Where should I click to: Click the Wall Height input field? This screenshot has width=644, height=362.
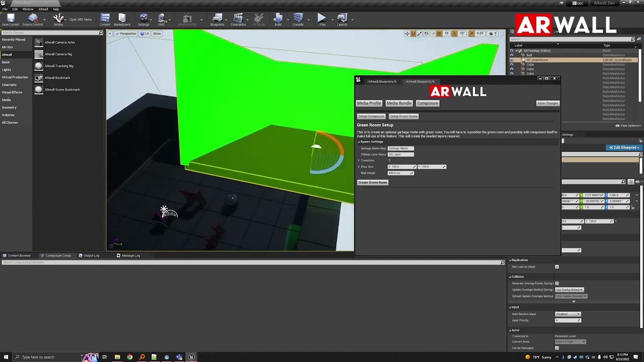coord(400,173)
